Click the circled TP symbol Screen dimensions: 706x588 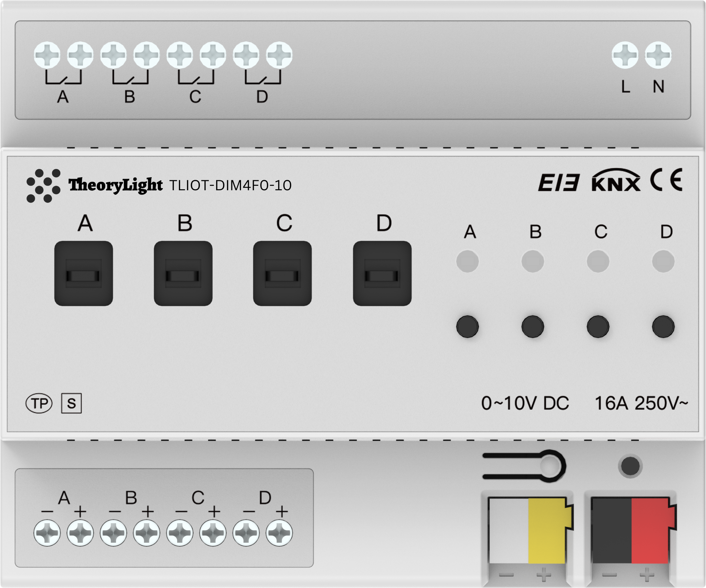tap(39, 403)
